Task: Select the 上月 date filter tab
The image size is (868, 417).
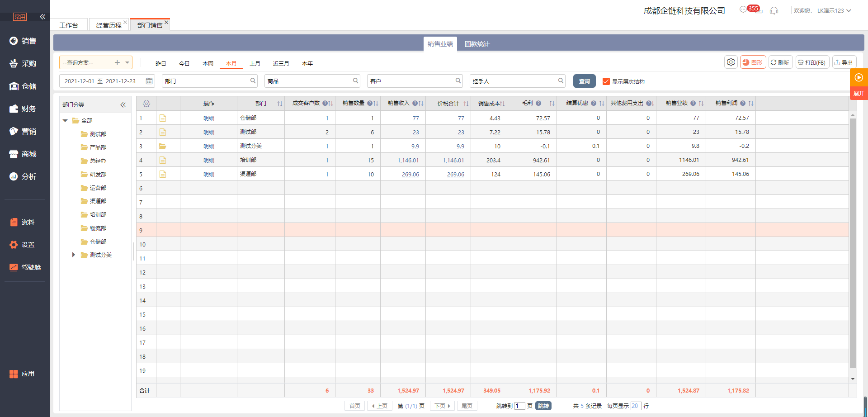Action: 255,64
